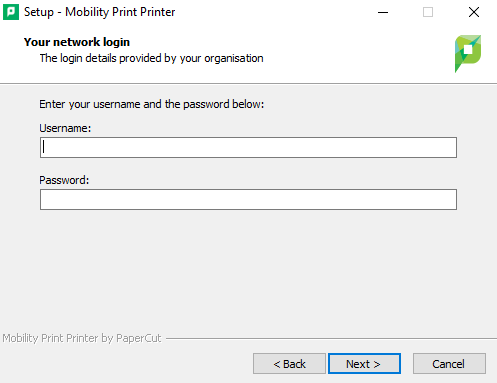Image resolution: width=497 pixels, height=383 pixels.
Task: Close the Mobility Print Printer setup
Action: (474, 12)
